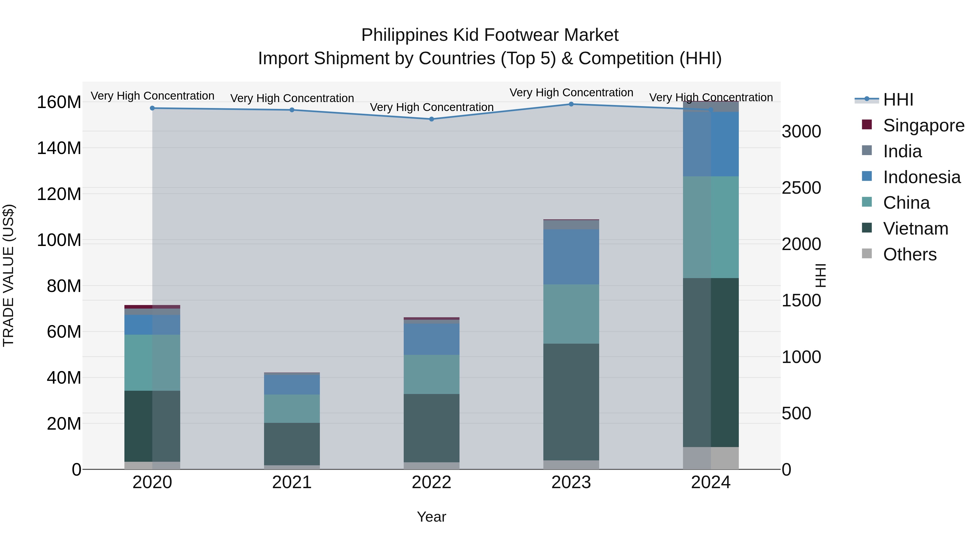This screenshot has width=980, height=551.
Task: Click the China segment in 2022 bar
Action: coord(431,375)
